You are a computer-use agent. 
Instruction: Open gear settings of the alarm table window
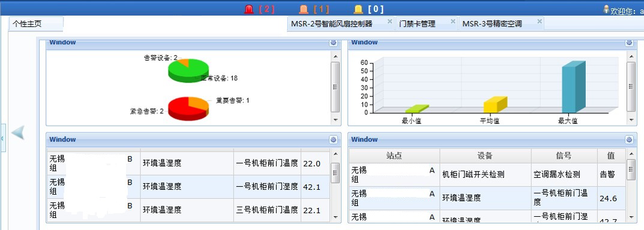(x=629, y=140)
